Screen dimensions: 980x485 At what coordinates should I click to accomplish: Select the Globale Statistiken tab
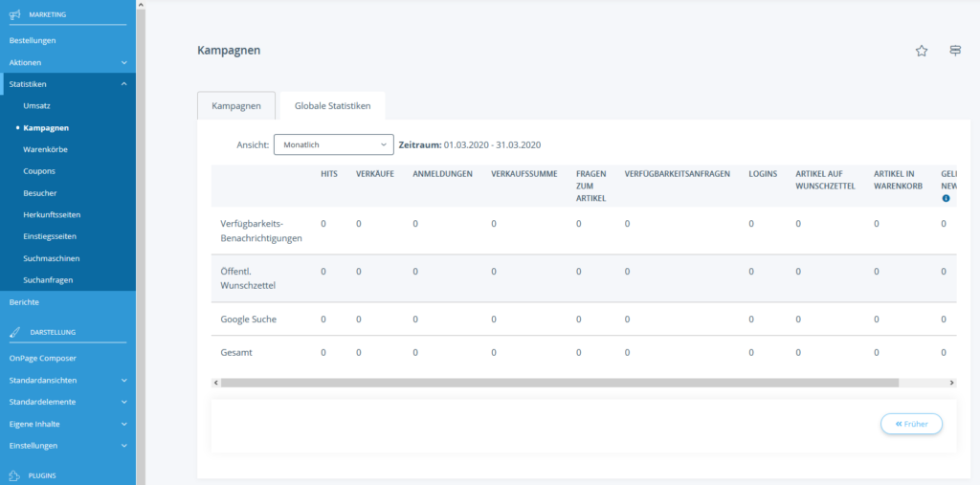[x=332, y=106]
